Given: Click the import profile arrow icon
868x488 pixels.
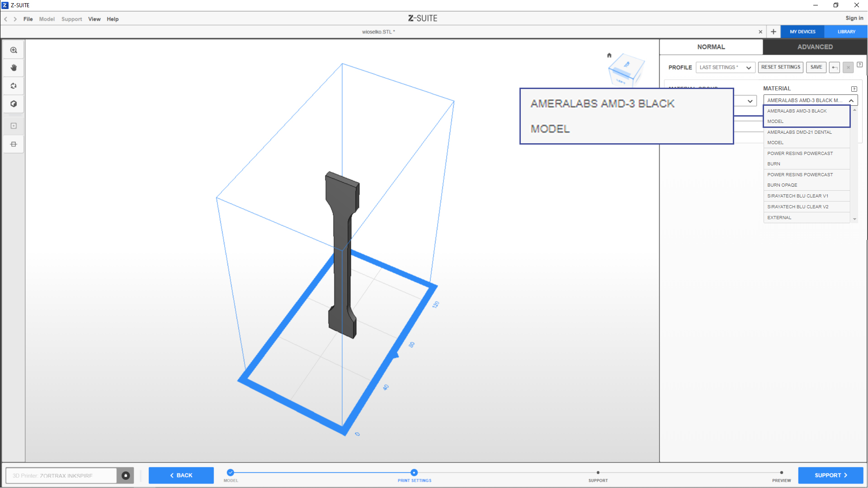Looking at the screenshot, I should coord(835,67).
